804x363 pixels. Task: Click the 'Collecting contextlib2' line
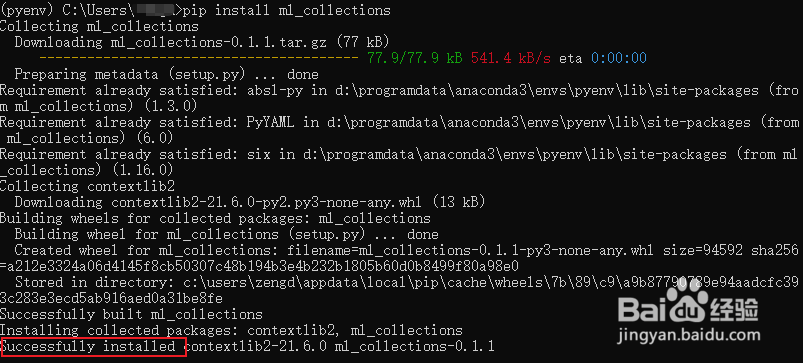coord(88,186)
